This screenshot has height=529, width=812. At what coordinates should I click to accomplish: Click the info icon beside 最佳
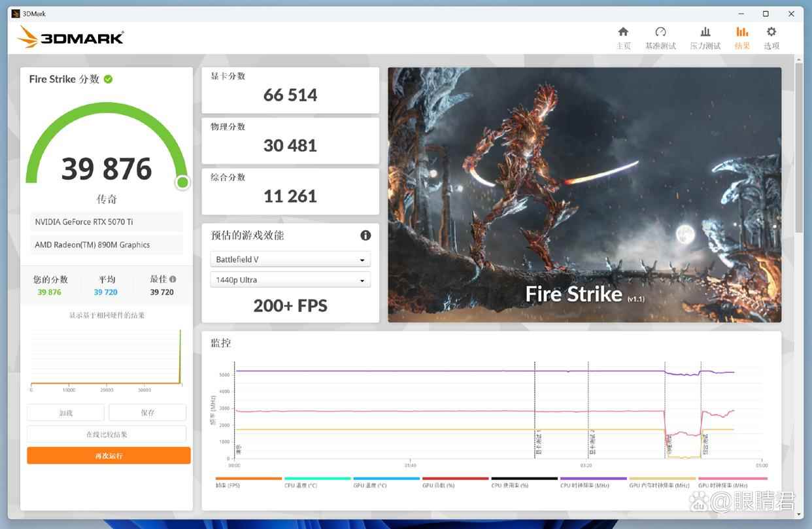(x=173, y=279)
